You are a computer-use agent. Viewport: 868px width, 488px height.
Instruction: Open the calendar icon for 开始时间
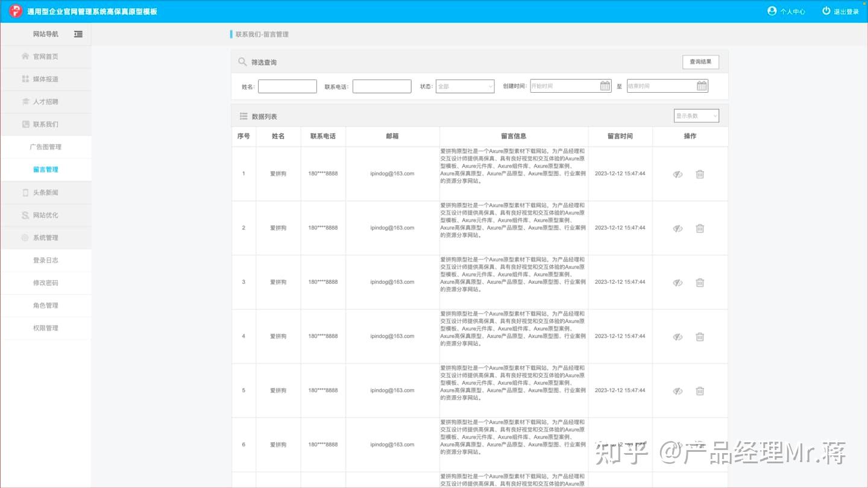pyautogui.click(x=605, y=86)
